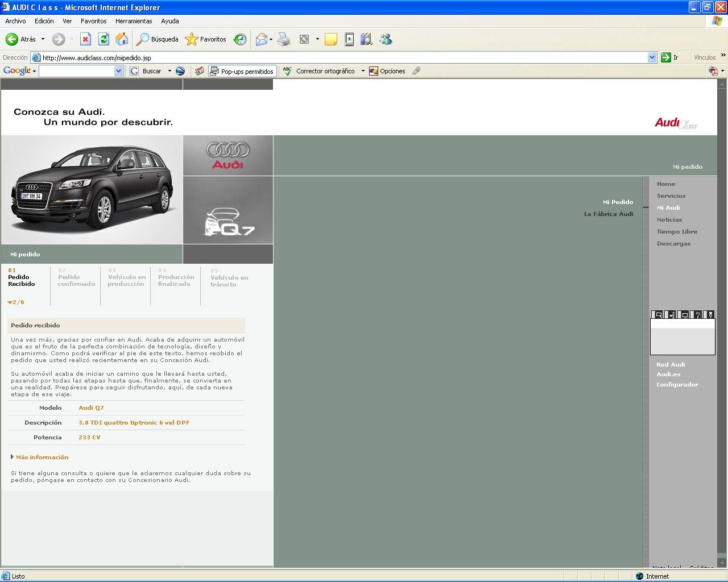Open the Google logo menu arrow
Image resolution: width=728 pixels, height=582 pixels.
(34, 71)
